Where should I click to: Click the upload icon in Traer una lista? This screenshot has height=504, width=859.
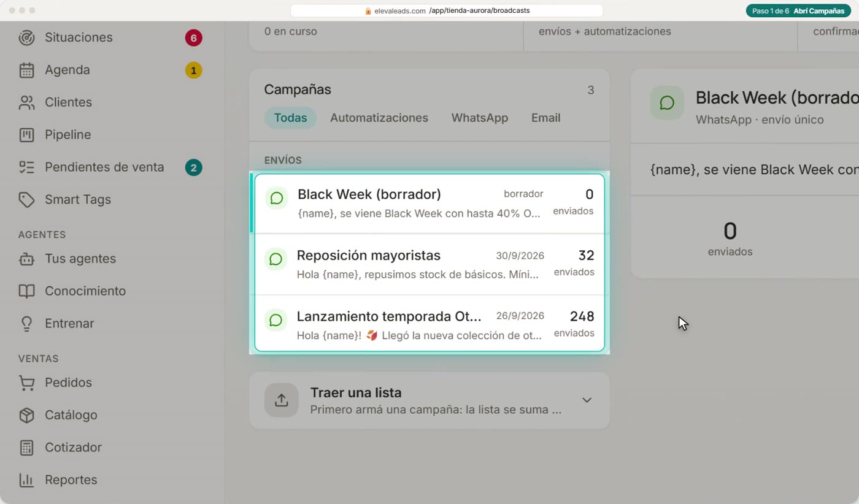[282, 400]
